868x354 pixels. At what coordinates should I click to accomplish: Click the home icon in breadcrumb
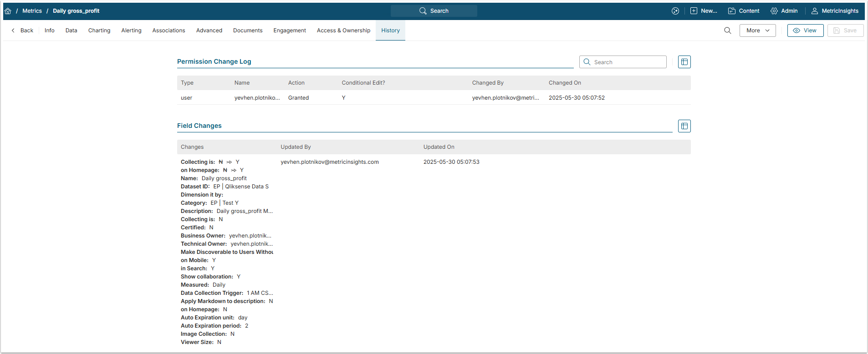[x=8, y=11]
